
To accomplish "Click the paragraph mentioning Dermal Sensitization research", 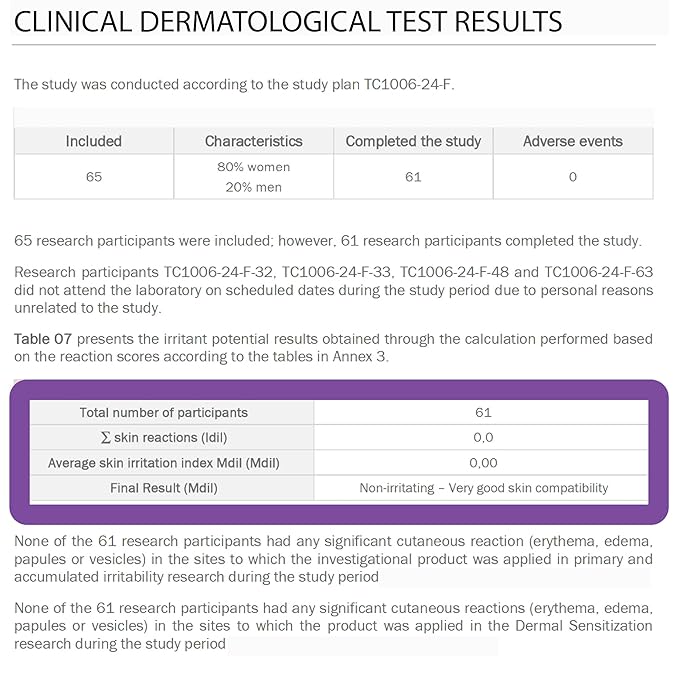I will (x=333, y=625).
